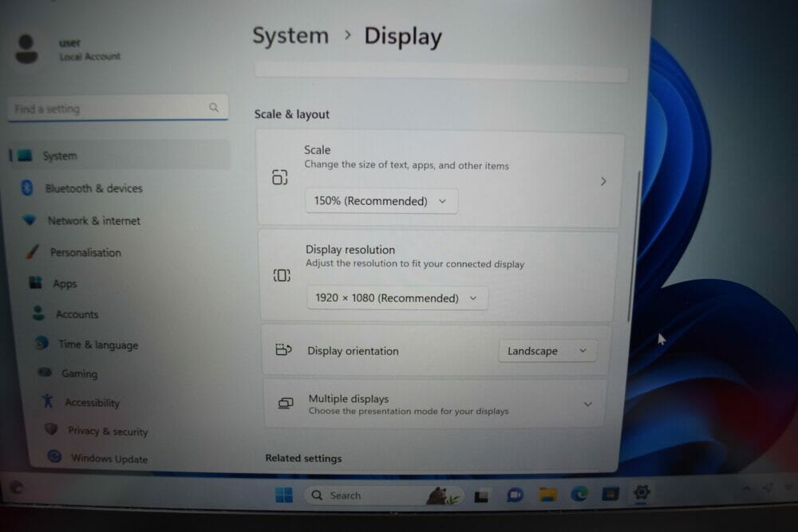
Task: Open Network & internet settings
Action: pyautogui.click(x=93, y=221)
